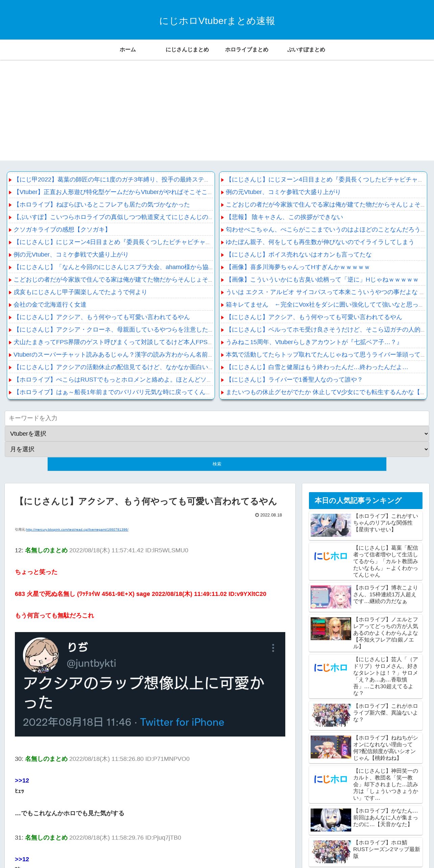Open 会社の金で北海道行く女達 headline
Screen dimensions: 434x868
pos(50,305)
